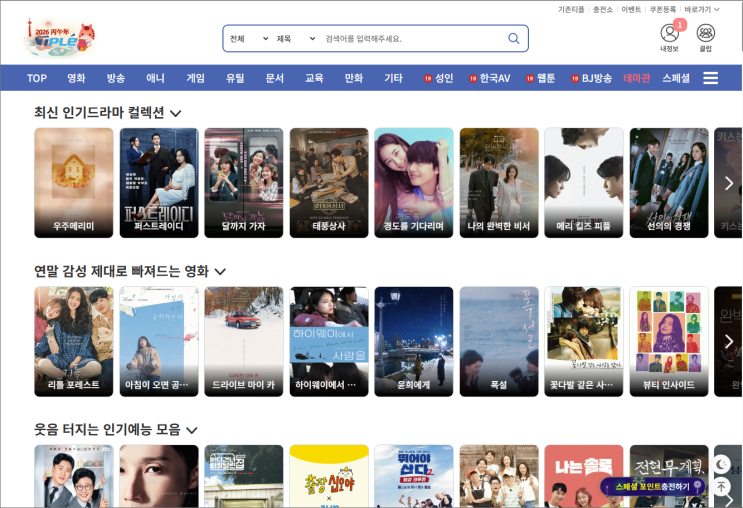Select the 유틸 menu item
This screenshot has width=743, height=508.
(235, 78)
